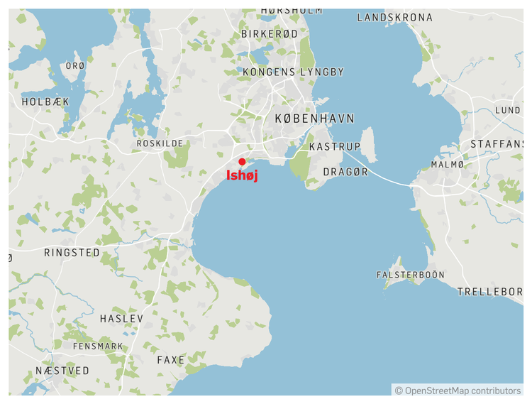Select the Faxe town label
The image size is (532, 404).
pyautogui.click(x=171, y=360)
